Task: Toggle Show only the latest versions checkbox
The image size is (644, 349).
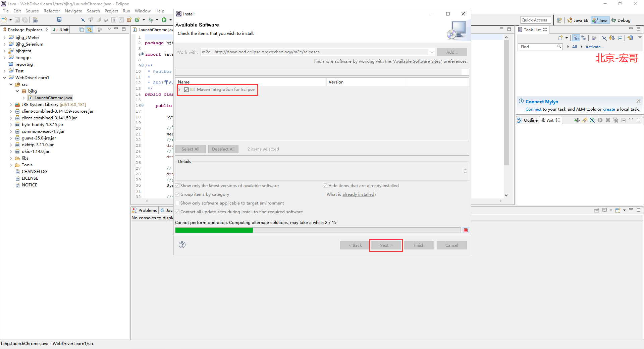Action: click(177, 186)
